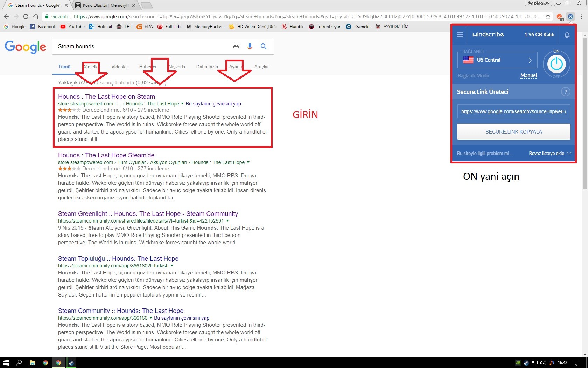
Task: Open the Hotmail bookmark
Action: (x=100, y=27)
